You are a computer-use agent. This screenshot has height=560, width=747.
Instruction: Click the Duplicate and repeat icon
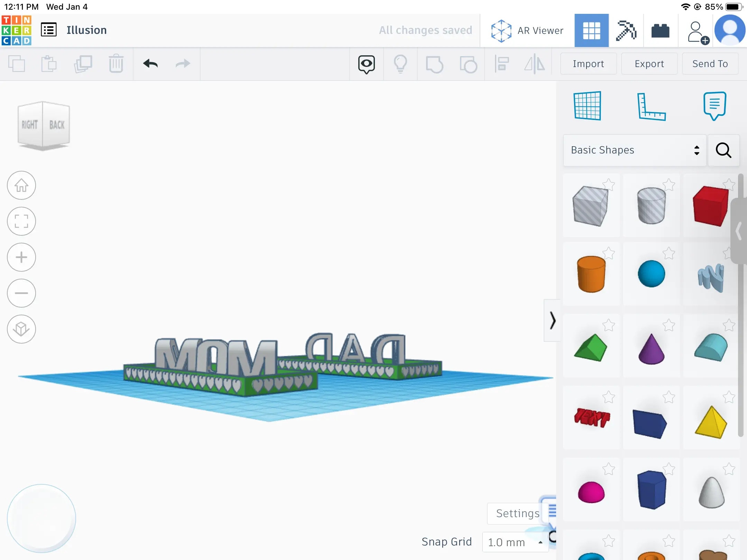[83, 64]
